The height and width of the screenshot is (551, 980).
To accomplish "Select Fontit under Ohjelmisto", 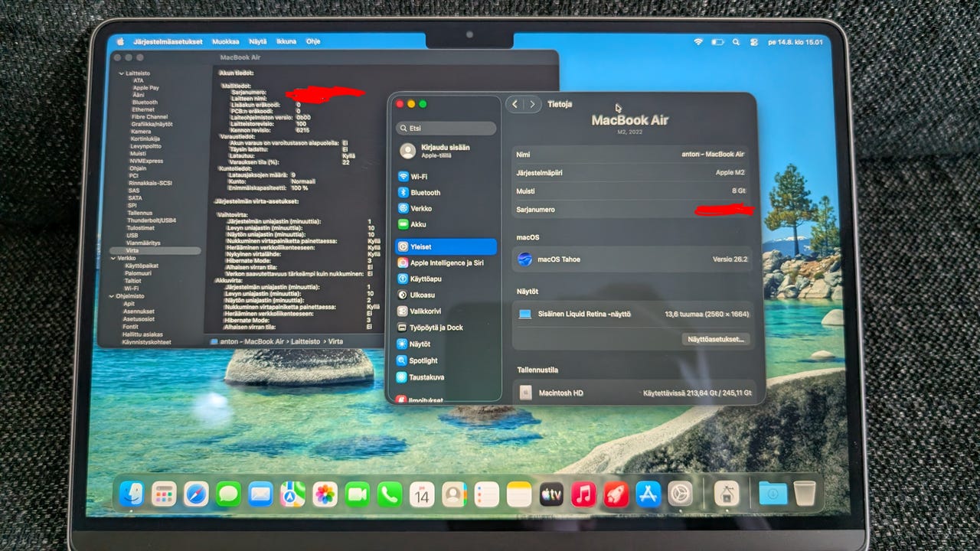I will tap(130, 327).
